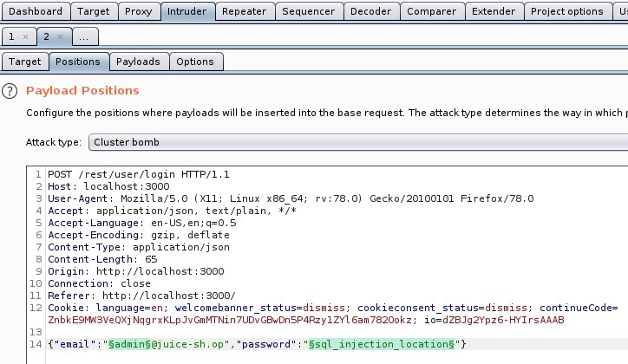Click the POST /rest/user/login request line
628x364 pixels.
[139, 174]
